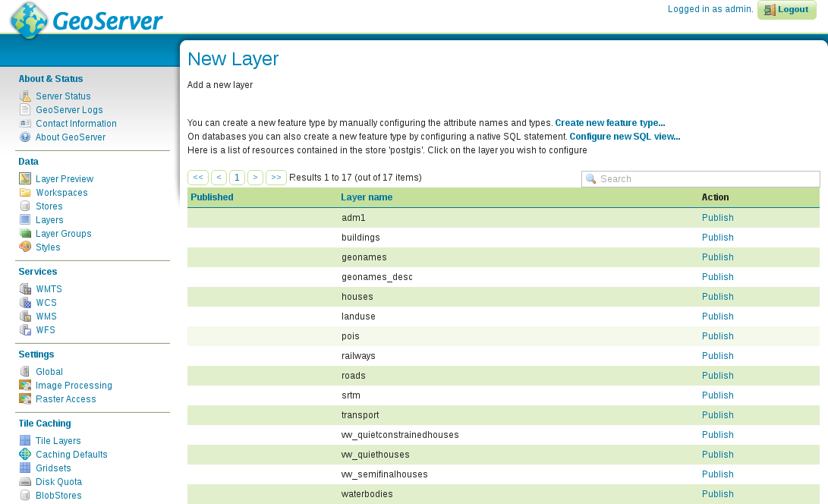Open Configure new SQL view link
The image size is (828, 504).
pyautogui.click(x=625, y=137)
